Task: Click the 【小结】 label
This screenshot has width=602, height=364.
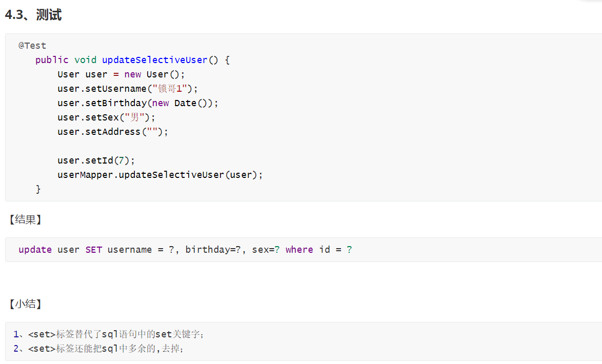Action: 25,304
